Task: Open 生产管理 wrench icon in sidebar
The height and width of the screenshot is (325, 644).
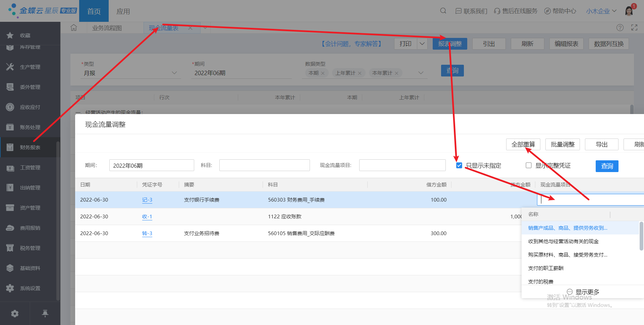Action: (x=10, y=67)
